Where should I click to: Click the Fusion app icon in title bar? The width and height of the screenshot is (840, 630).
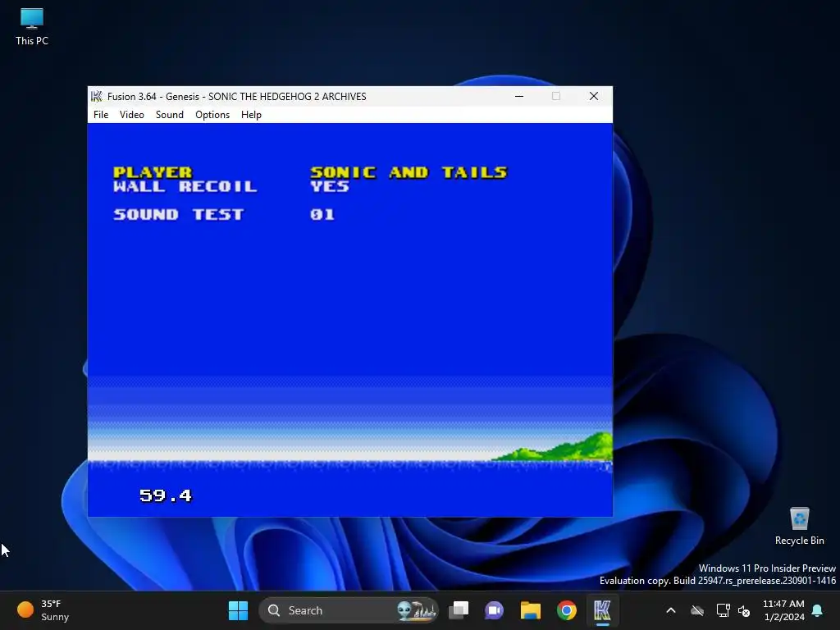coord(97,97)
